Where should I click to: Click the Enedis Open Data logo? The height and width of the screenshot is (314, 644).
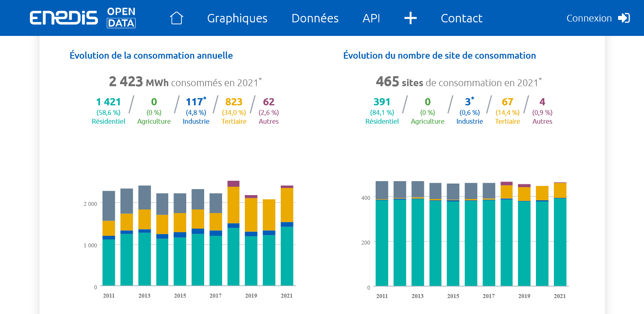(x=83, y=18)
